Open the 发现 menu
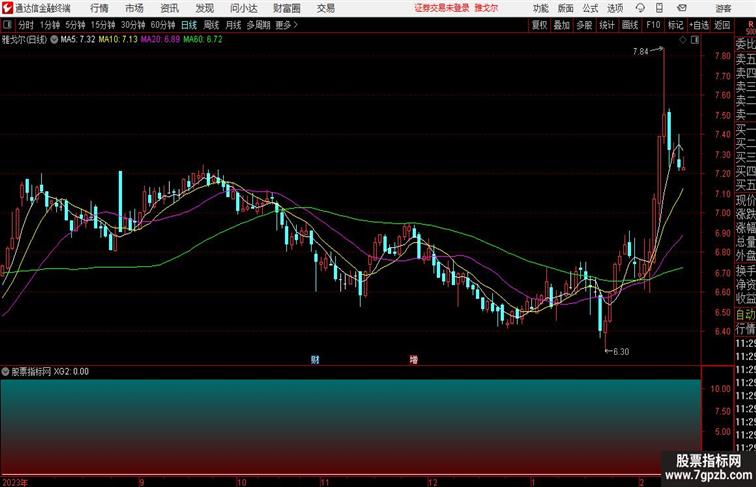Viewport: 756px width, 487px height. coord(204,8)
